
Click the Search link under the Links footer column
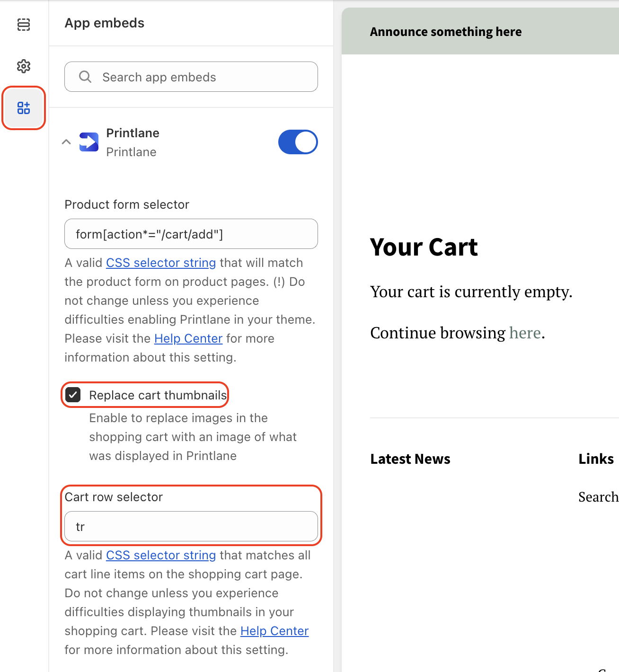pos(599,497)
